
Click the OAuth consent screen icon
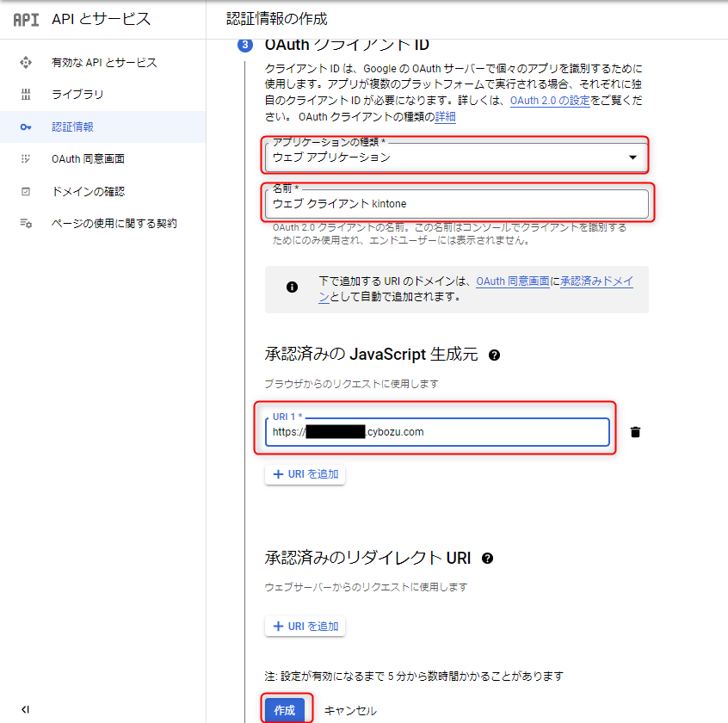[x=26, y=158]
